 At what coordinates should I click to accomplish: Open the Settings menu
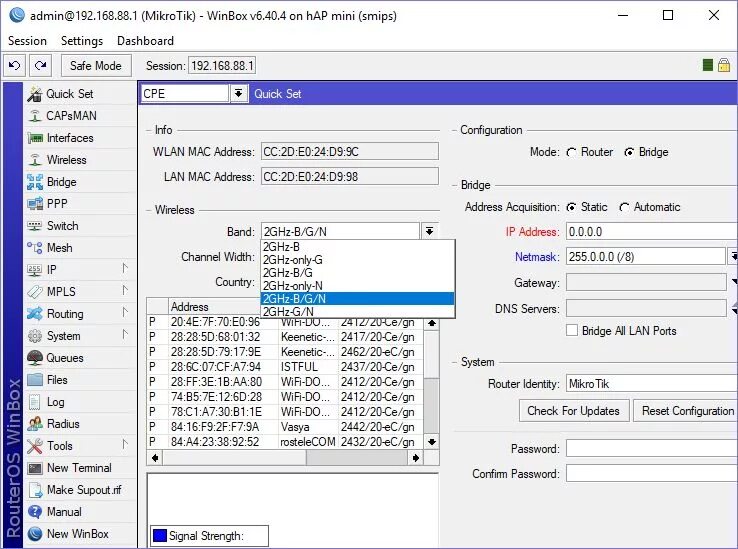pos(82,41)
